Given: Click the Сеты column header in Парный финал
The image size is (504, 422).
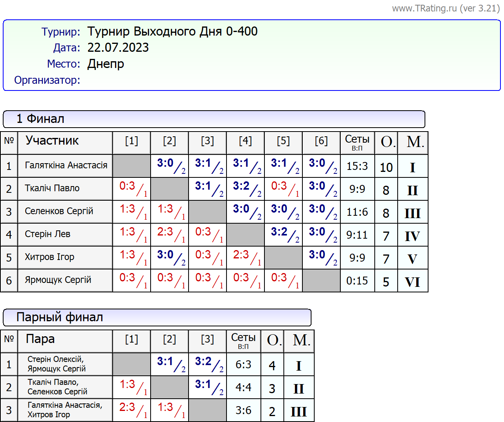Looking at the screenshot, I should [x=243, y=341].
